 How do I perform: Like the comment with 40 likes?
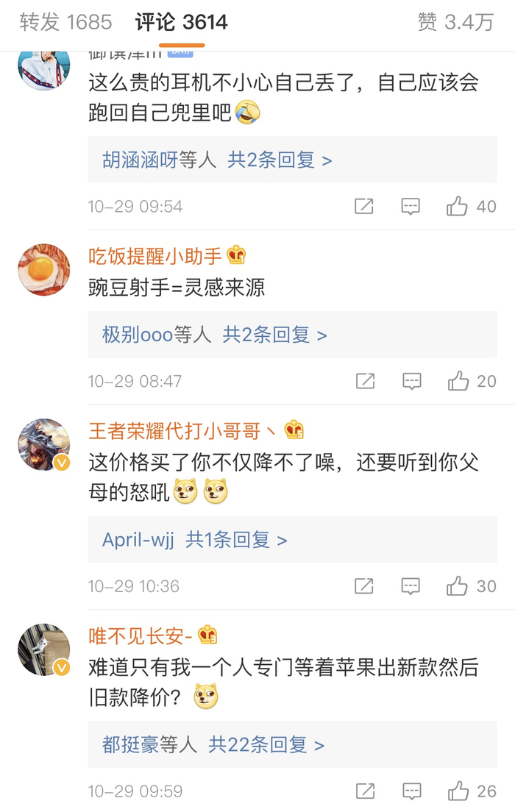(457, 207)
